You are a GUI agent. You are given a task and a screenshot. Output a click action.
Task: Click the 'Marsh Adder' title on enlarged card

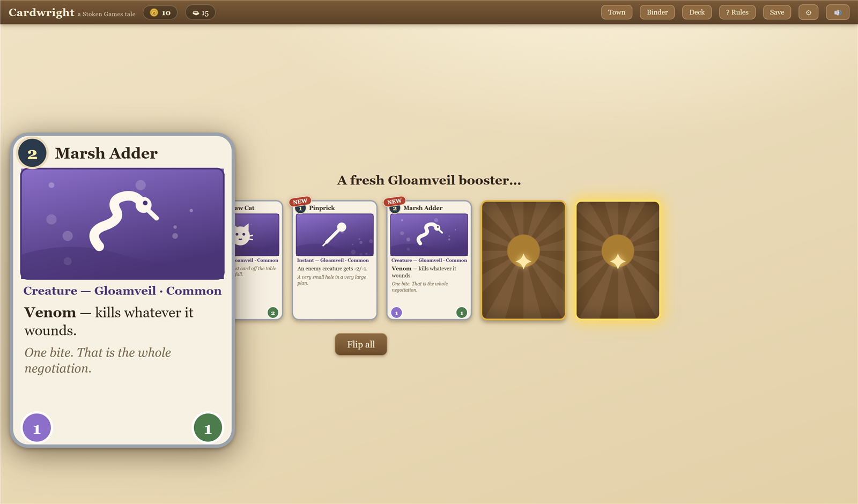106,153
